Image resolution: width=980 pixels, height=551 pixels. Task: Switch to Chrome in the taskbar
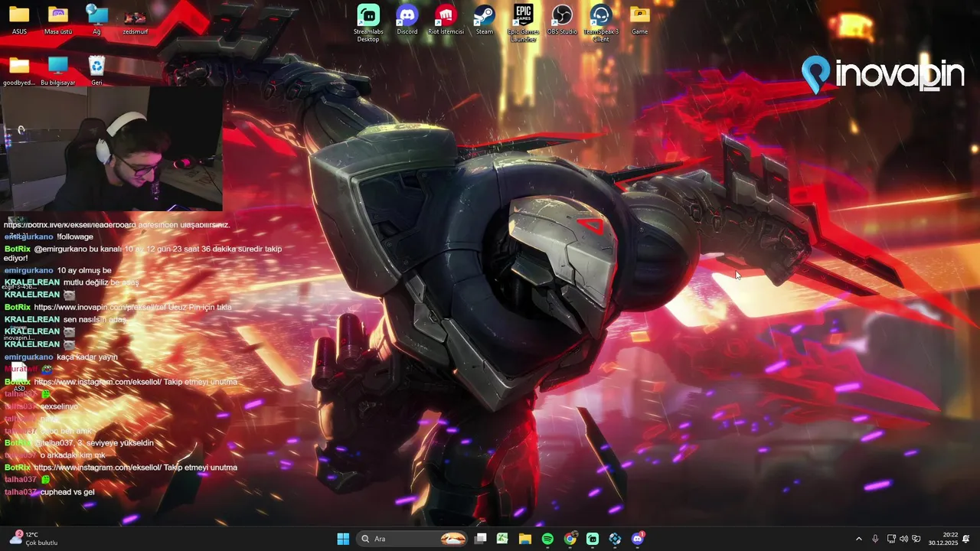(570, 539)
